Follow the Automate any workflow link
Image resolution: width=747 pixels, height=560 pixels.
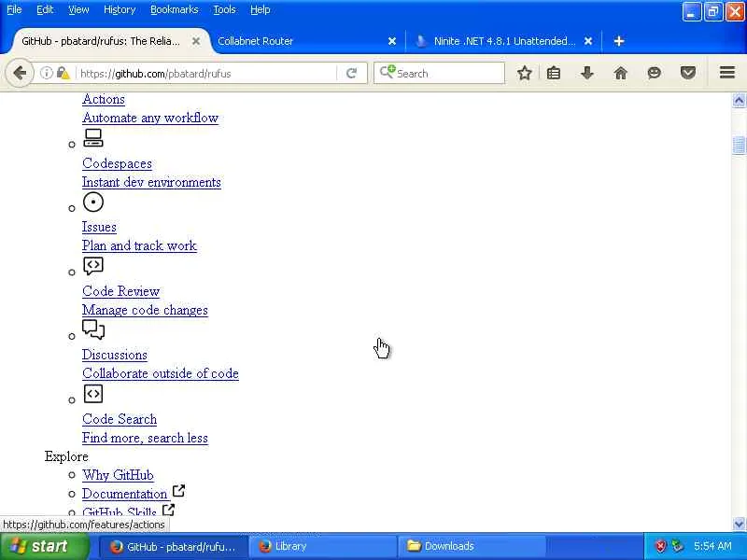tap(150, 118)
